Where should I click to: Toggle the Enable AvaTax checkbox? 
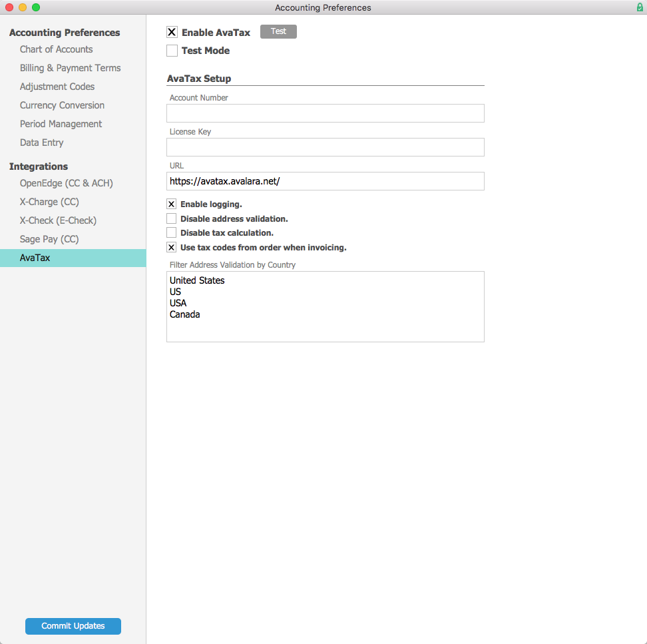coord(172,32)
